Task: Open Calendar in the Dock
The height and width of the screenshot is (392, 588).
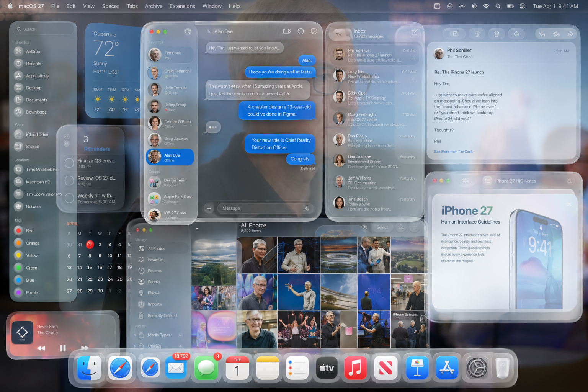Action: click(237, 368)
